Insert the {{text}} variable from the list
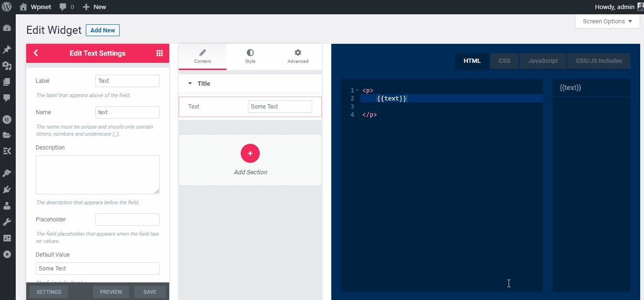Viewport: 644px width, 300px height. 571,88
